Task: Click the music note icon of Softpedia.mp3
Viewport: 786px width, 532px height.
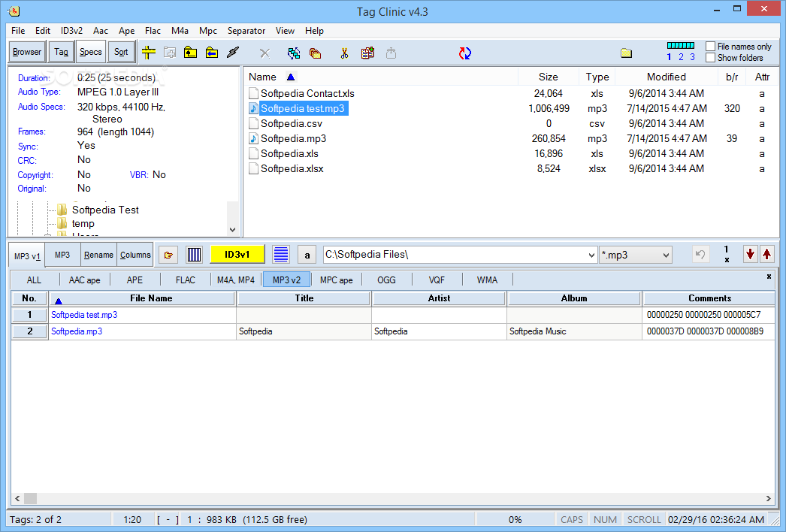Action: coord(254,138)
